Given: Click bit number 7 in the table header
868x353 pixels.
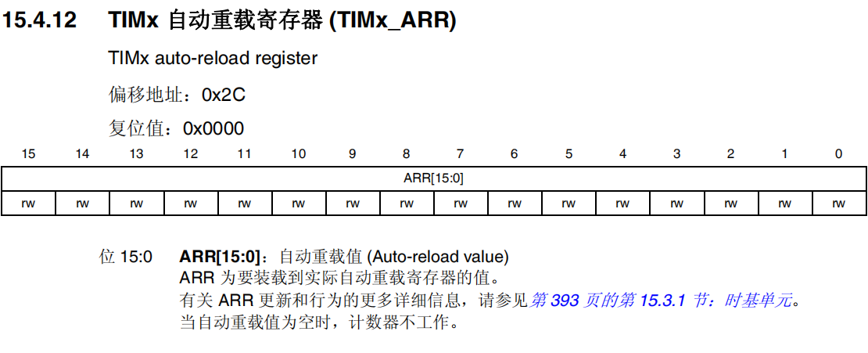Looking at the screenshot, I should (461, 154).
